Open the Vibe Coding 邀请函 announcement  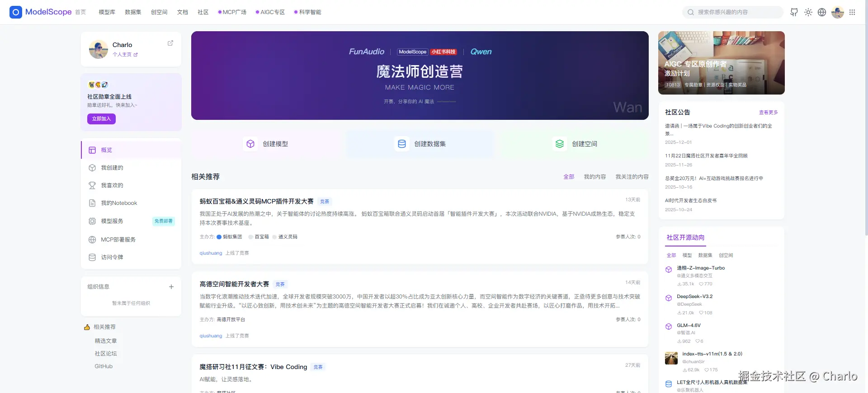tap(719, 130)
